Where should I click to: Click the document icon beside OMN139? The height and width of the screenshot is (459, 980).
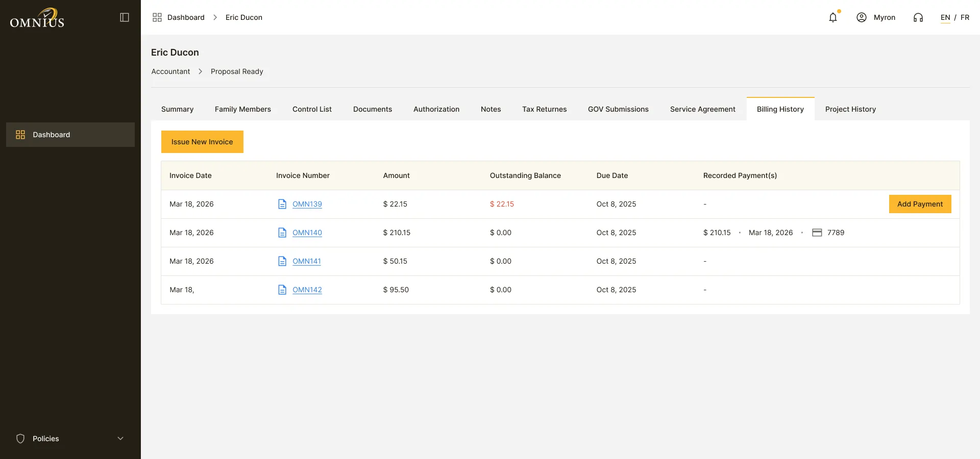[282, 204]
